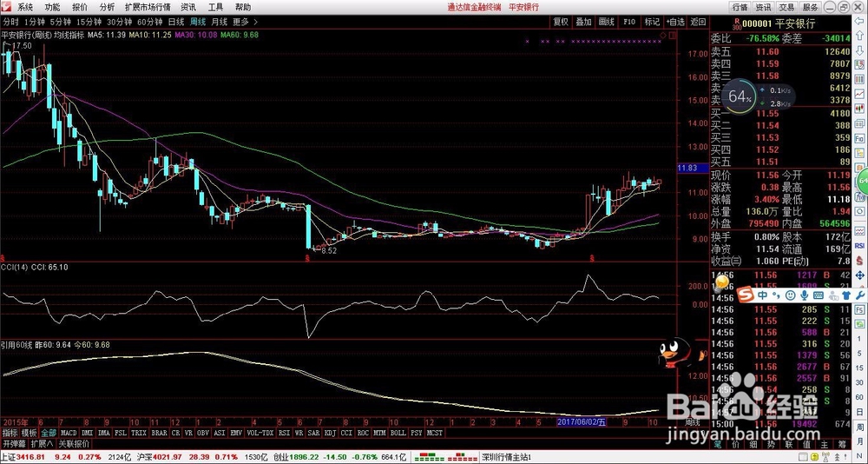The width and height of the screenshot is (868, 464).
Task: Click the down arrow icon in right sidebar
Action: coord(859,50)
